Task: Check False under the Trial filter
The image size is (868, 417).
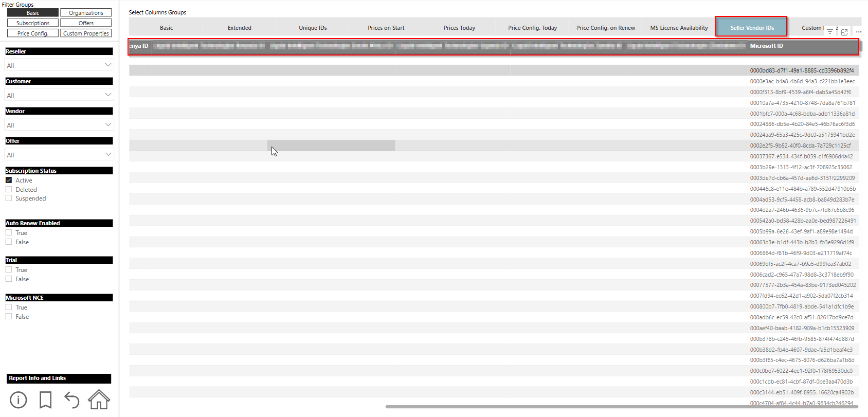Action: (x=9, y=279)
